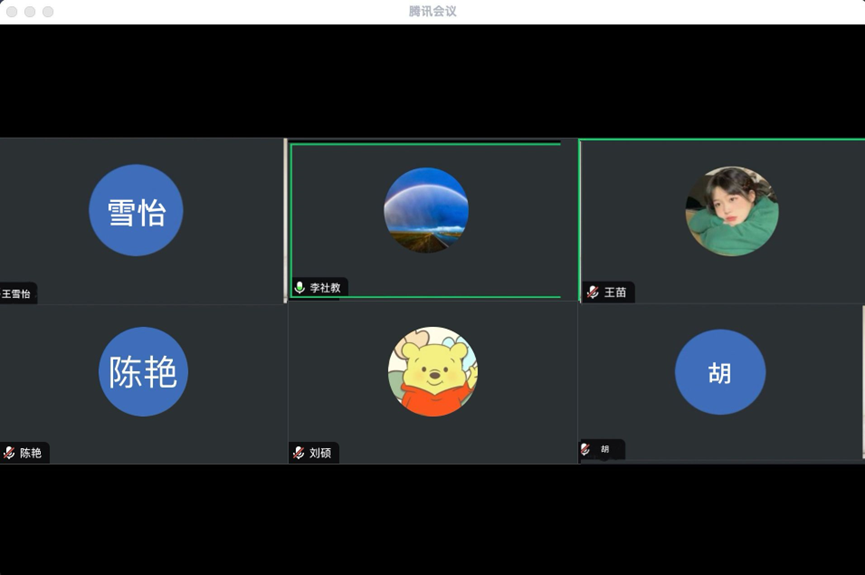Image resolution: width=865 pixels, height=575 pixels.
Task: Click the blue 雪怡 avatar circle
Action: [x=136, y=211]
